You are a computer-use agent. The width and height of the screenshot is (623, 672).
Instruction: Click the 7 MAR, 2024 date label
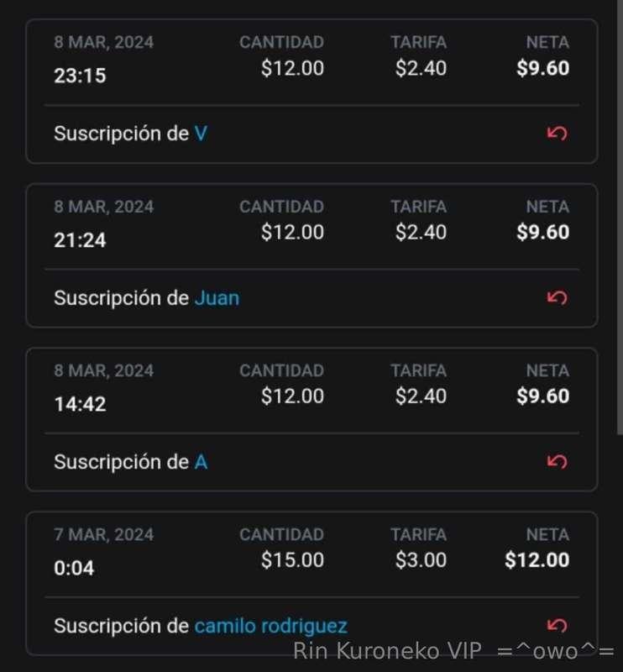click(103, 534)
